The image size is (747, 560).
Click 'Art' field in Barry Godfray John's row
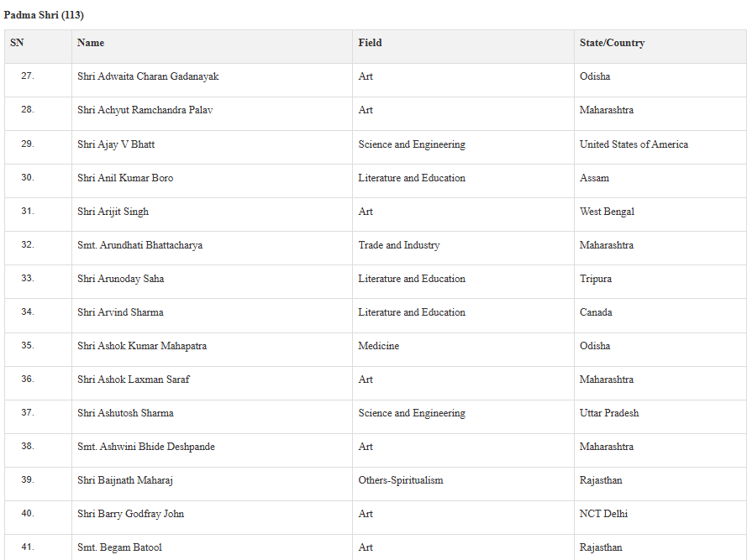pos(366,514)
